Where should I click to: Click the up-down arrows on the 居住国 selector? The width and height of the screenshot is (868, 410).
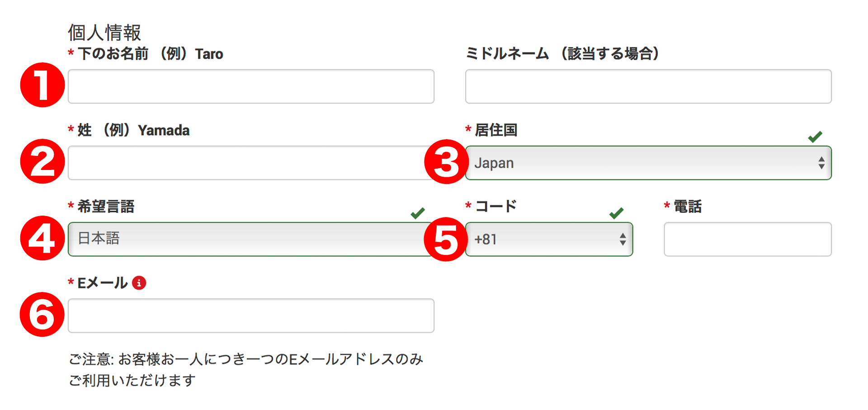(x=821, y=163)
